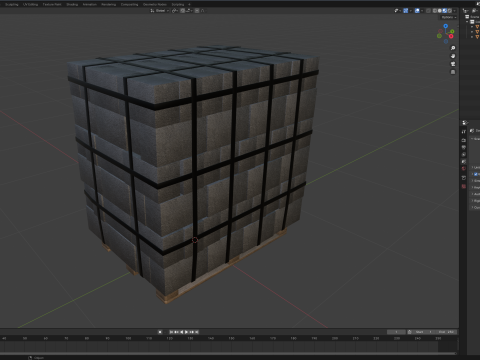The width and height of the screenshot is (480, 360).
Task: Open the snapping options dropdown
Action: click(188, 11)
